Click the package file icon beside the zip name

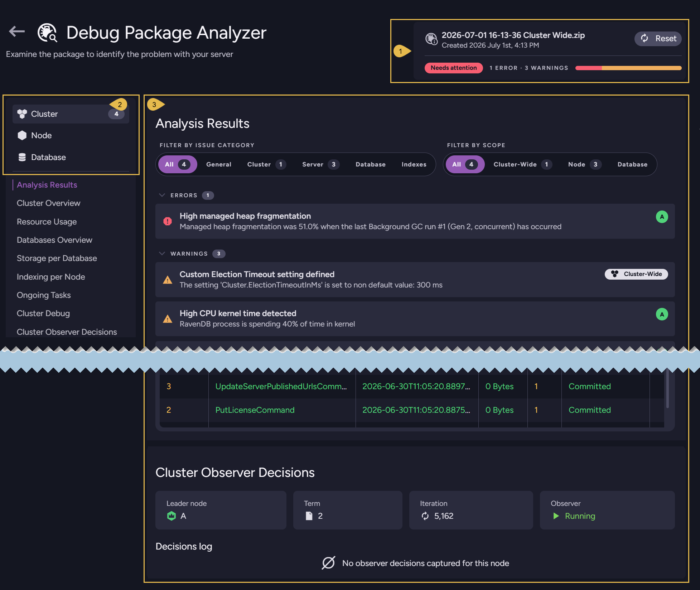(431, 39)
